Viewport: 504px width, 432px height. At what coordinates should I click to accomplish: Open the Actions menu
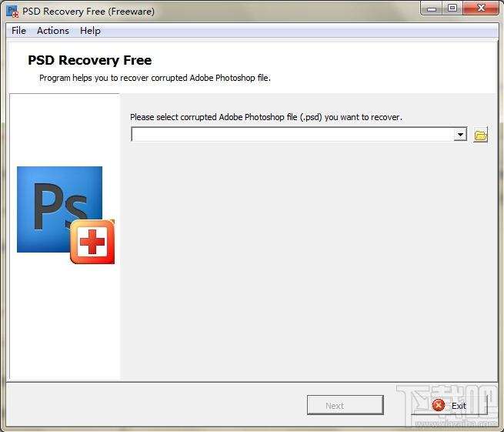point(53,31)
